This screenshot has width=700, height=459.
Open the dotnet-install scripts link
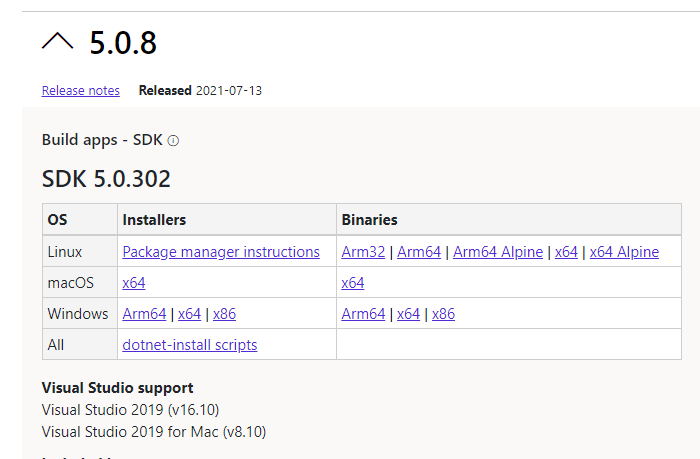click(x=190, y=345)
